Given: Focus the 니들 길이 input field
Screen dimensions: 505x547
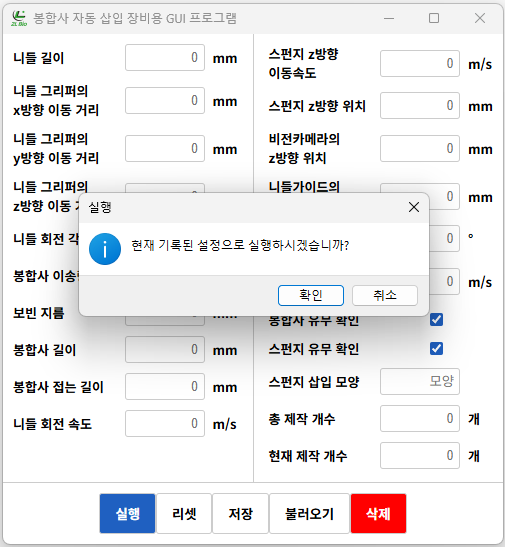Looking at the screenshot, I should [165, 58].
